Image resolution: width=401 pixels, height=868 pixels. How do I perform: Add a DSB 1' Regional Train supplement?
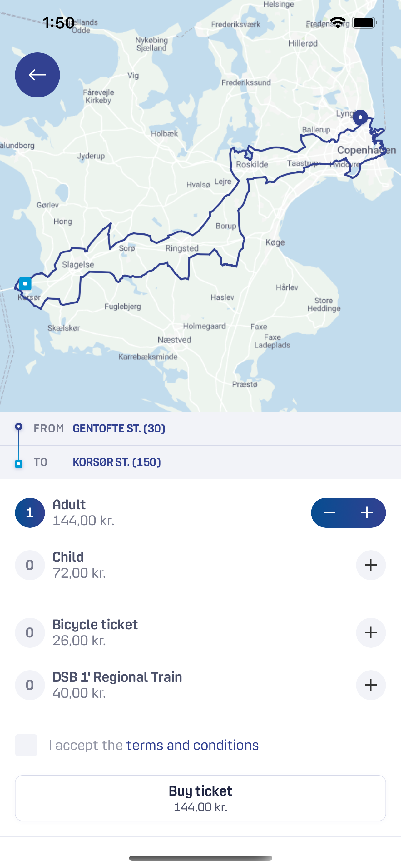click(x=371, y=685)
